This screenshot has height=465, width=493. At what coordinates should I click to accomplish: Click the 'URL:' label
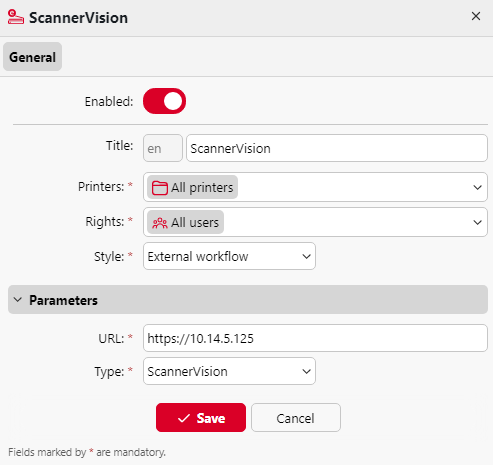(x=111, y=339)
